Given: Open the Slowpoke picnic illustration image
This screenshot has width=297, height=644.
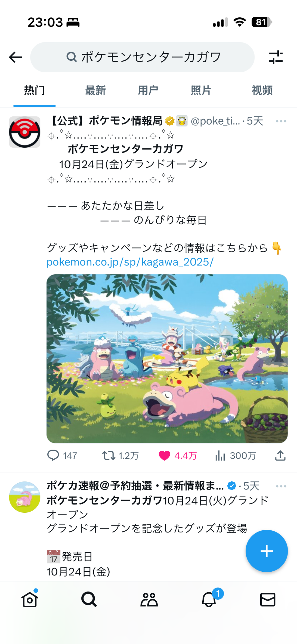Looking at the screenshot, I should tap(167, 358).
